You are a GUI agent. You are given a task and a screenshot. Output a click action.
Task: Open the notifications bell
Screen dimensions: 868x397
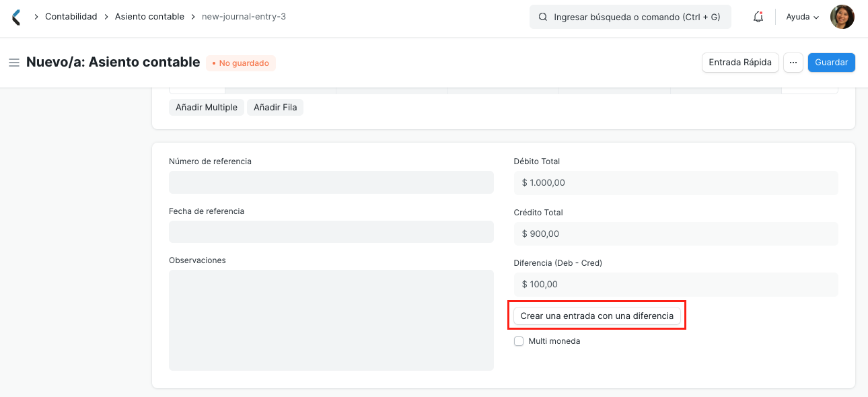[x=758, y=17]
